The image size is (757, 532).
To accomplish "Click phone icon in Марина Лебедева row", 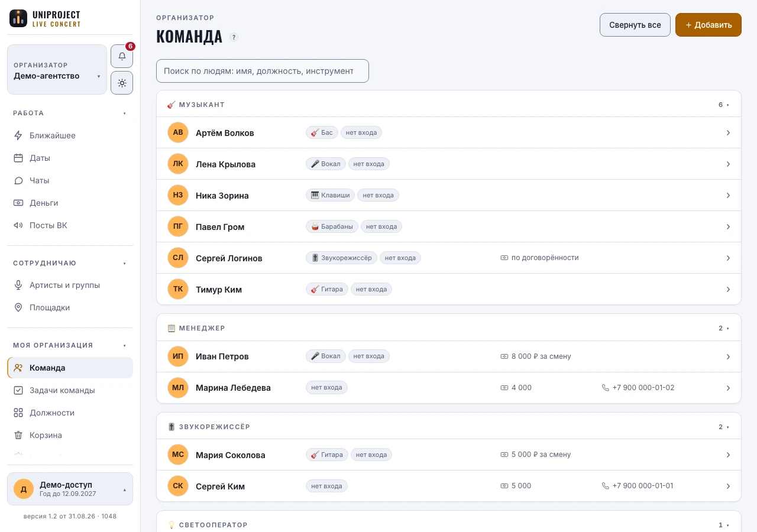I will coord(605,388).
